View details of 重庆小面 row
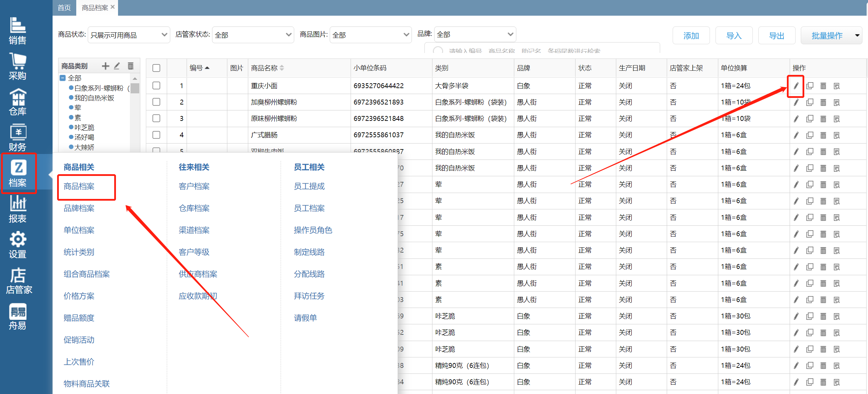Screen dimensions: 868x394 point(837,86)
